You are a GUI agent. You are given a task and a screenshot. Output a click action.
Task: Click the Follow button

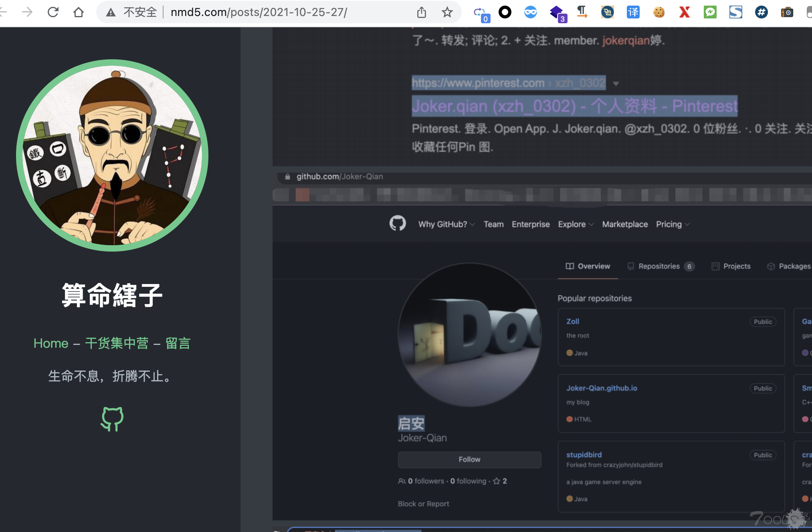469,459
